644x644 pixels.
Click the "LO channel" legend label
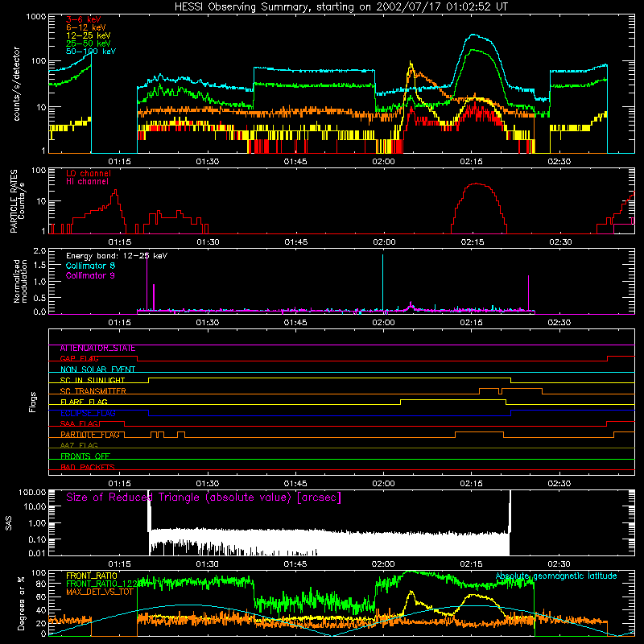point(89,173)
